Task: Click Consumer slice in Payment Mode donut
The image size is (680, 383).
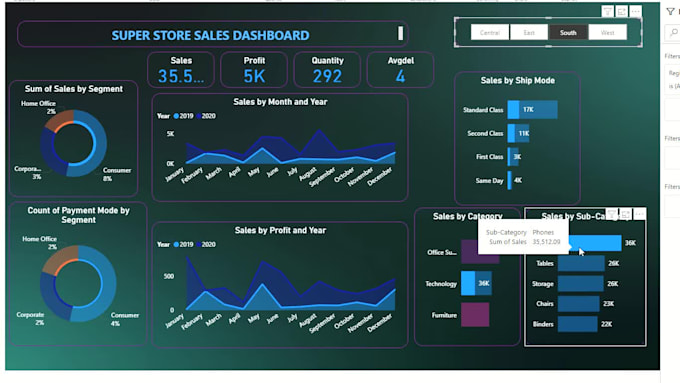Action: 108,284
